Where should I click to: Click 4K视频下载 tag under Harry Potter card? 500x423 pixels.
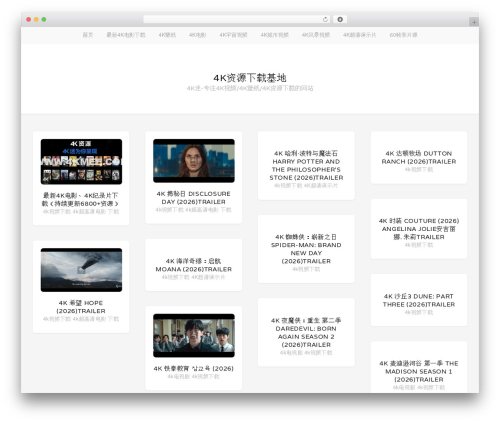click(x=288, y=186)
